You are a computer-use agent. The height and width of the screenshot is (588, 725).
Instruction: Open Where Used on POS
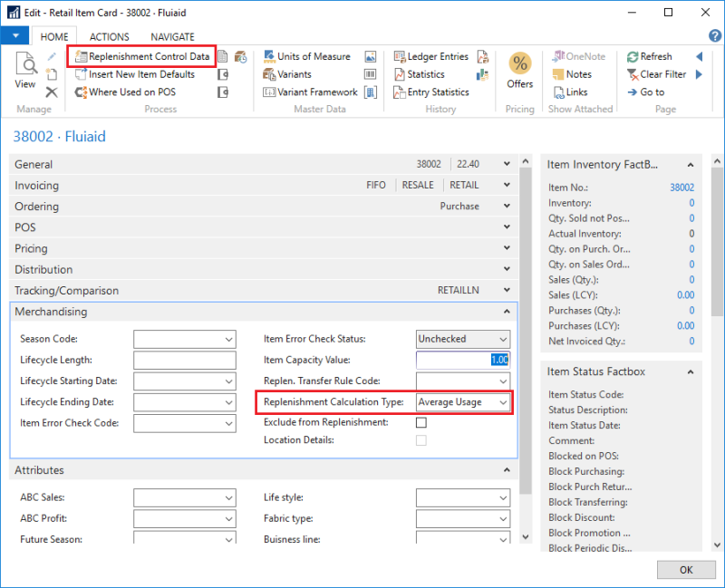(x=125, y=92)
